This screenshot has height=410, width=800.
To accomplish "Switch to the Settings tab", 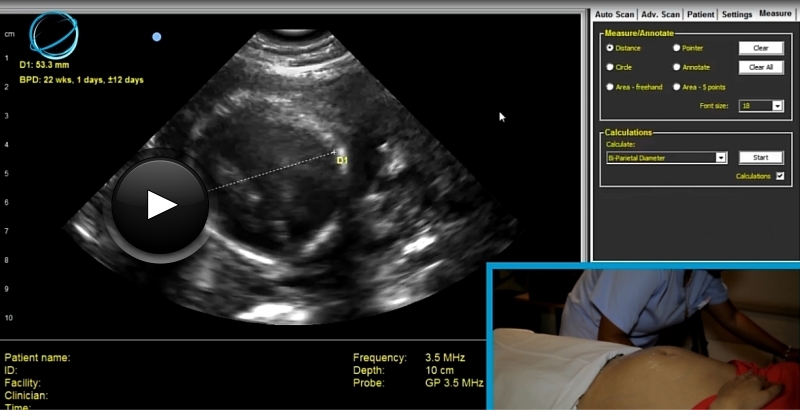I will pyautogui.click(x=737, y=14).
